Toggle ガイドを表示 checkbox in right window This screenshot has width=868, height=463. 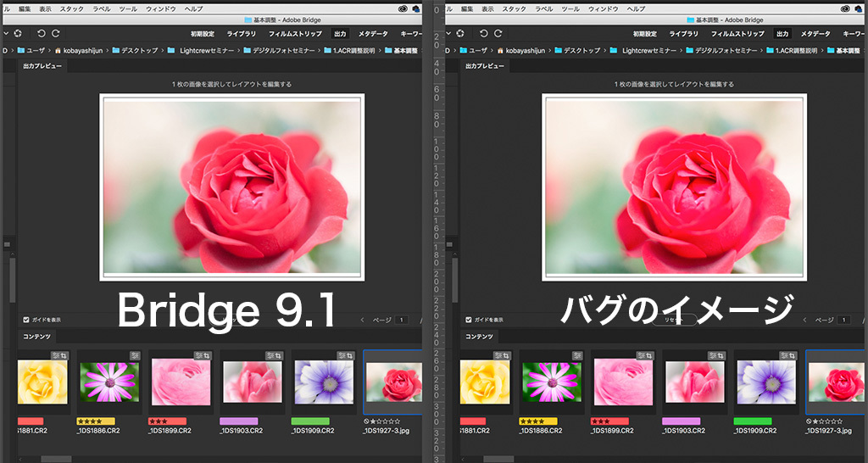pos(468,320)
